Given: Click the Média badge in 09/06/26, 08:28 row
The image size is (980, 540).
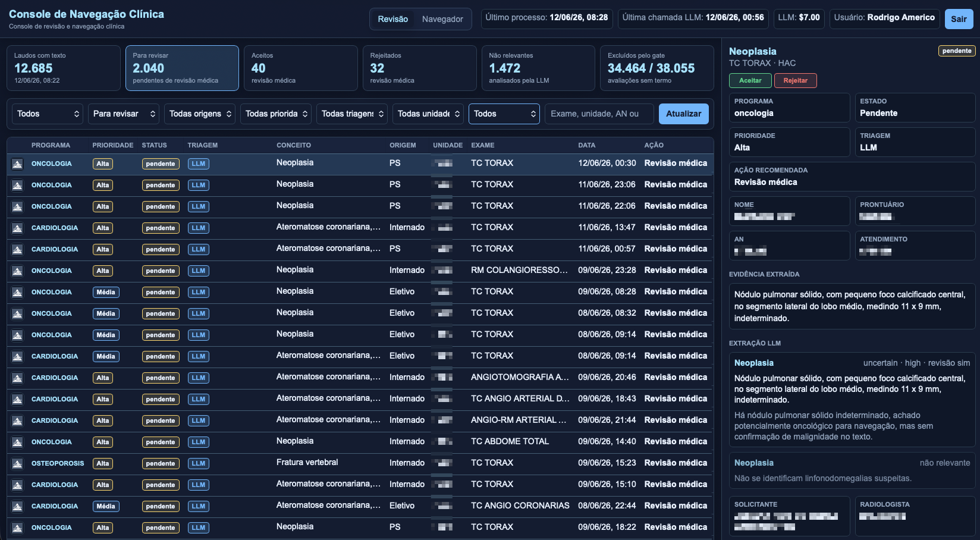Looking at the screenshot, I should [x=106, y=292].
